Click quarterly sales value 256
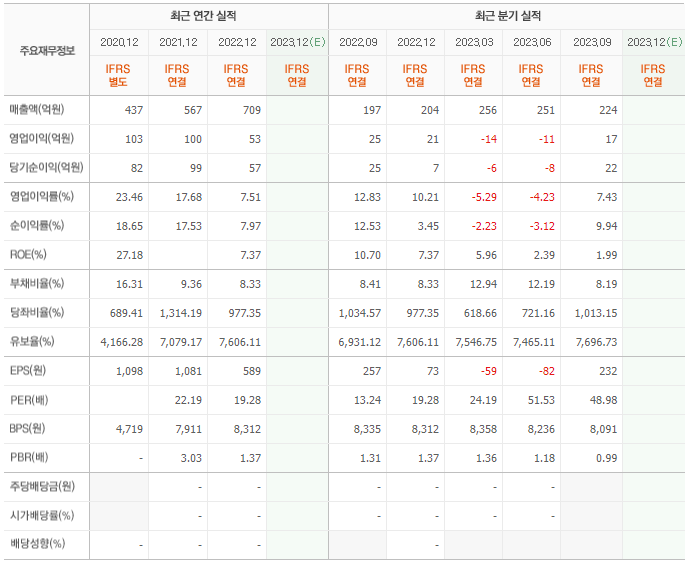 [x=488, y=110]
